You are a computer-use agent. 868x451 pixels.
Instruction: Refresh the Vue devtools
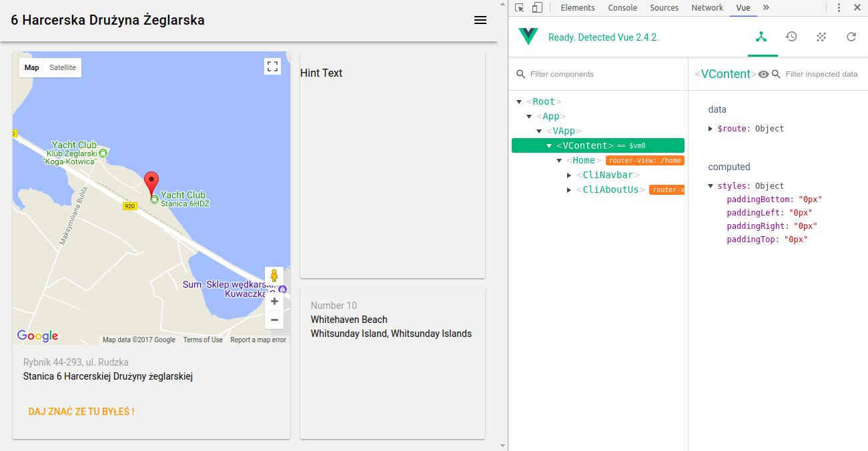(x=851, y=37)
